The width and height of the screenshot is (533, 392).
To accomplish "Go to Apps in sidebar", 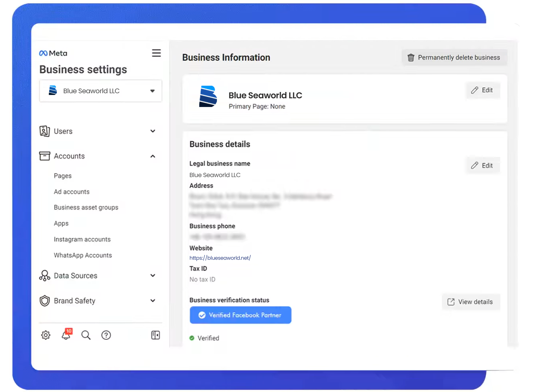I will 61,223.
